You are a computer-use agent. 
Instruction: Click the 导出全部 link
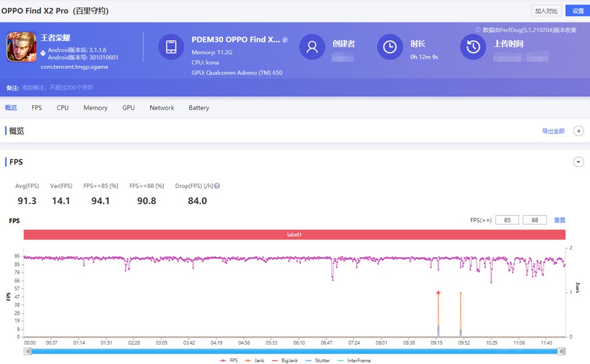(x=553, y=131)
